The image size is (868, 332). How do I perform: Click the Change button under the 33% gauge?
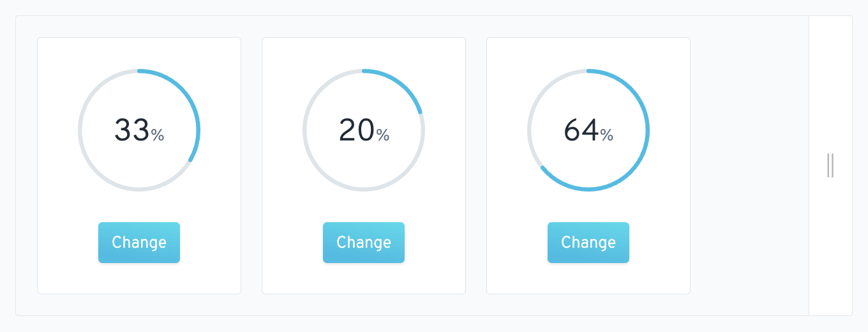click(x=139, y=243)
